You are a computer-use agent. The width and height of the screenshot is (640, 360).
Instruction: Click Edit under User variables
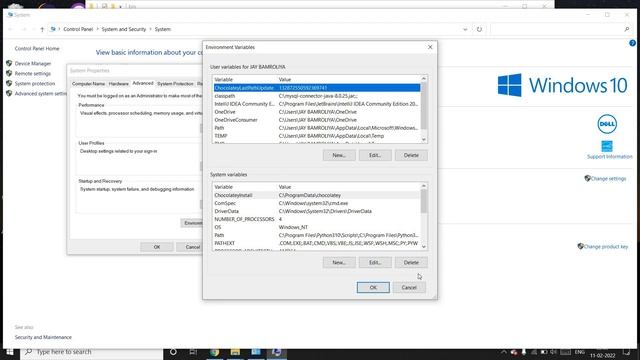pos(375,155)
